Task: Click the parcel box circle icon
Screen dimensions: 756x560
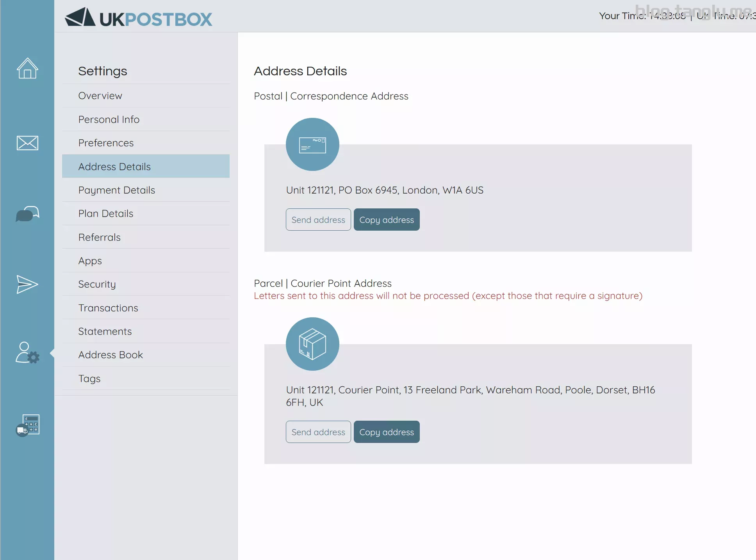Action: [312, 344]
